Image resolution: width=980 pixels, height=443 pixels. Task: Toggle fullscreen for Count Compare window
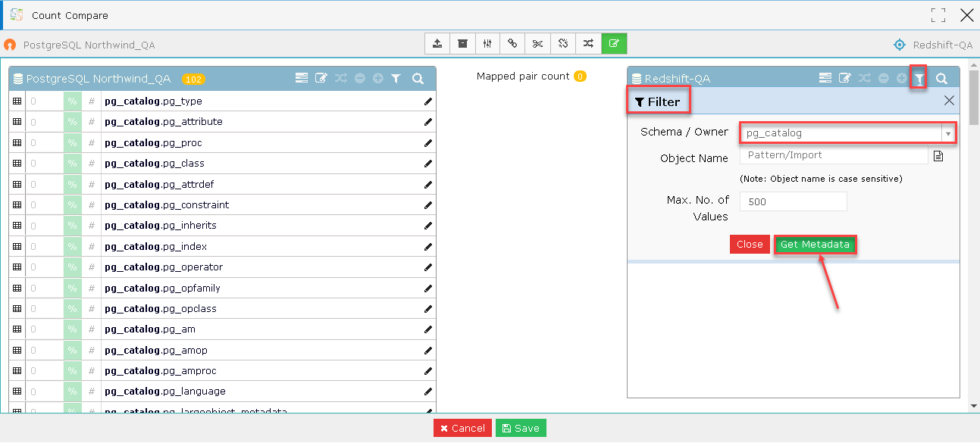point(938,15)
